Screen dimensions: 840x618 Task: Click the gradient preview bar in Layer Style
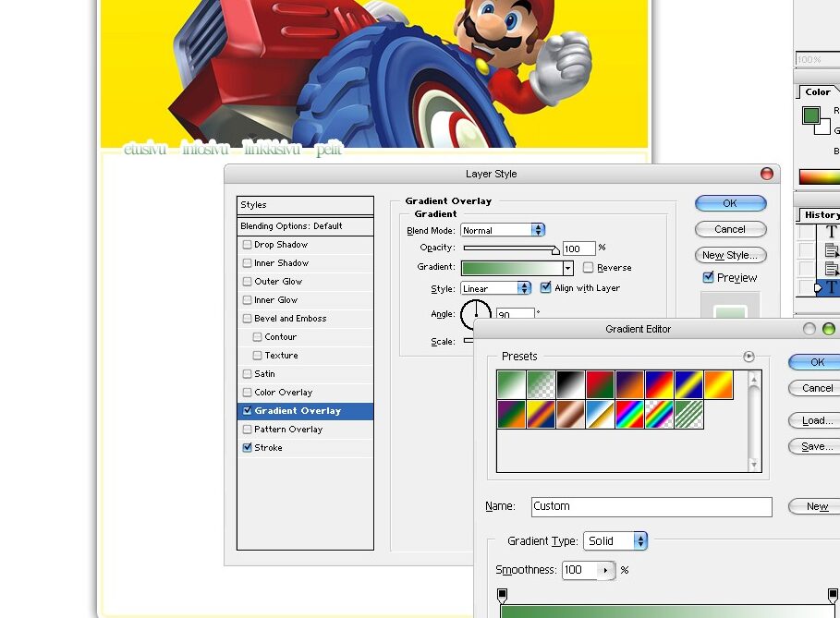[x=512, y=268]
